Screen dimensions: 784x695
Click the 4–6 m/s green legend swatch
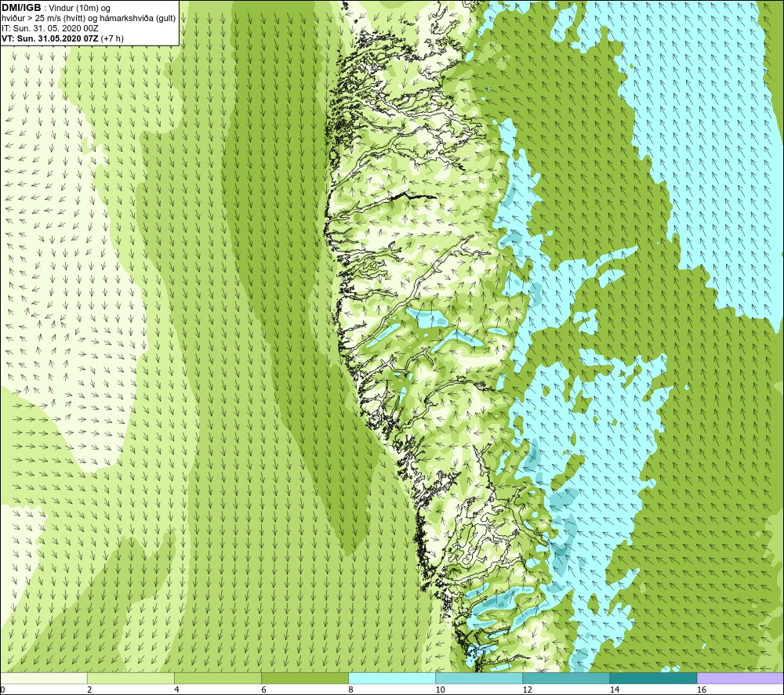[x=218, y=678]
